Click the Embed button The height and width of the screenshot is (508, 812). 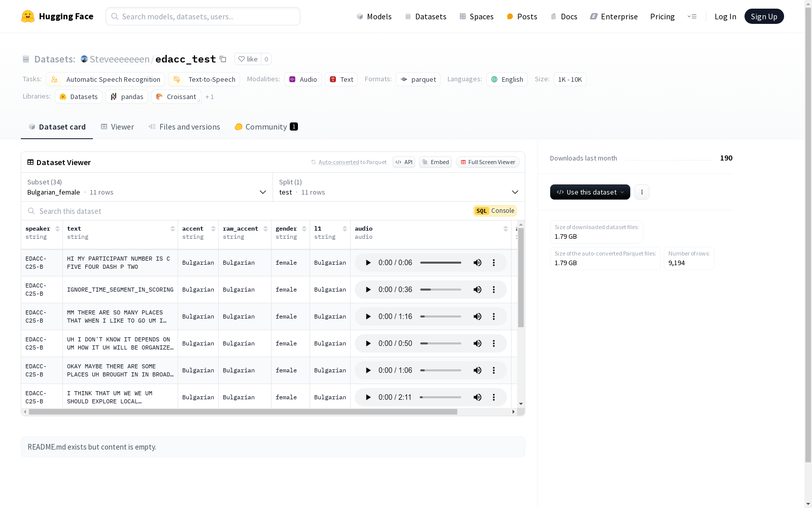click(435, 162)
